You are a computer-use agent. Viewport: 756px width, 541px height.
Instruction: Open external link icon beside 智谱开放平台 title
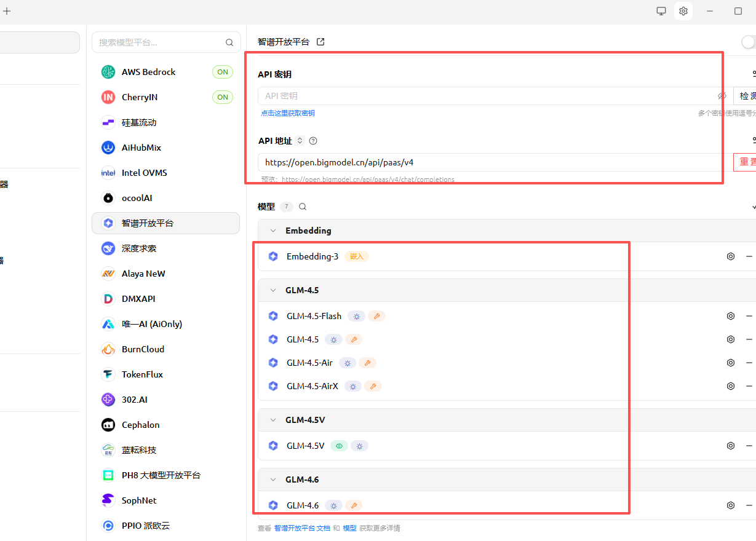[x=320, y=42]
